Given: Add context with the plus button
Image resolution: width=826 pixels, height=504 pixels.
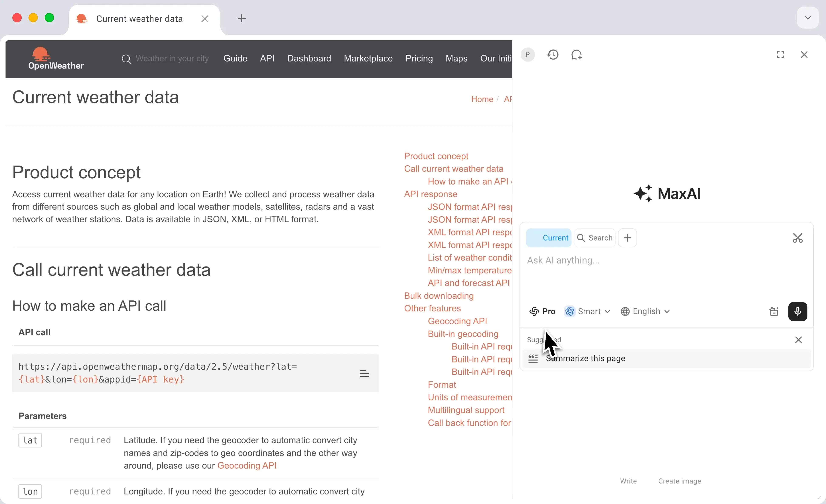Looking at the screenshot, I should coord(627,238).
